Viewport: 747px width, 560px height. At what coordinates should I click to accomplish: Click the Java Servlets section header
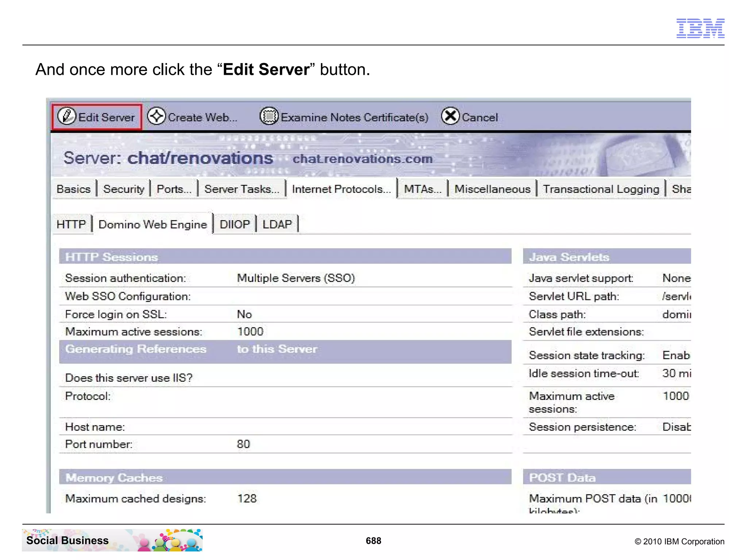607,257
